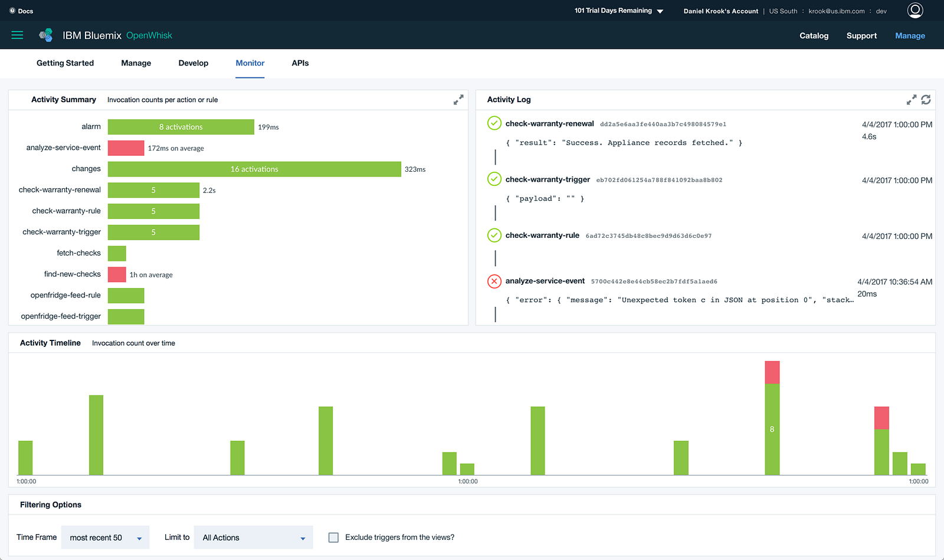Click Daniel Krook's Account in the header

[x=721, y=11]
